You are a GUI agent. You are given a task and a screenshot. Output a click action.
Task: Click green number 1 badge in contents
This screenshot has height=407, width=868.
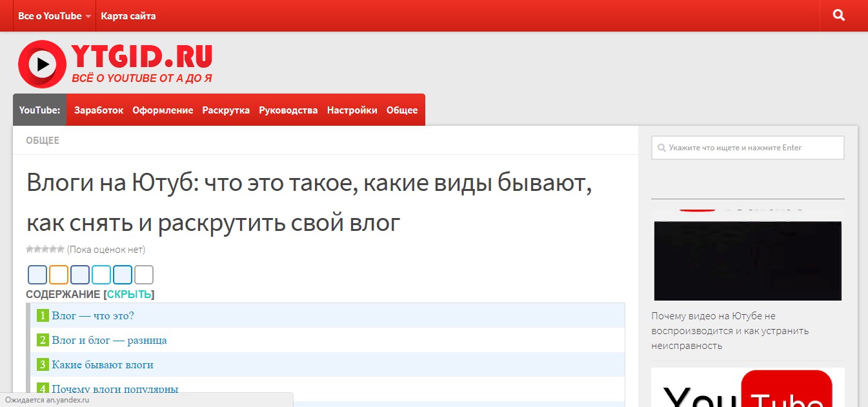[43, 315]
